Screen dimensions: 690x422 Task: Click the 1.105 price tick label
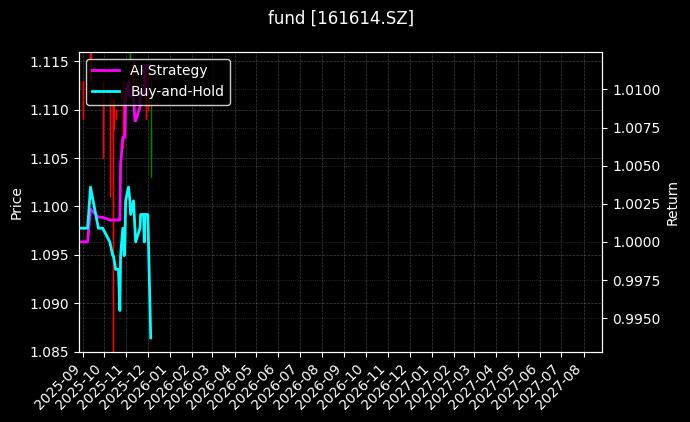pos(49,158)
